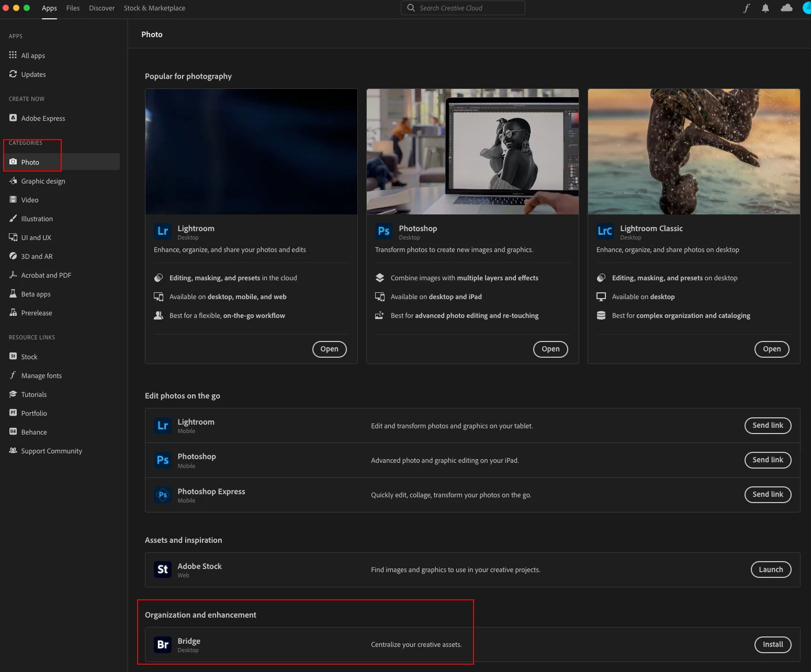
Task: Click the Photoshop Express mobile icon
Action: click(163, 495)
